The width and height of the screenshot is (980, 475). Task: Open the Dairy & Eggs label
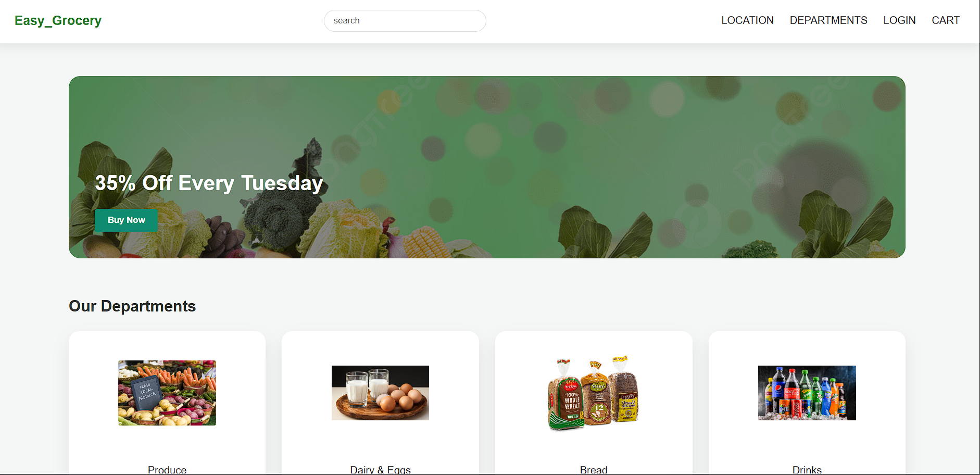380,470
